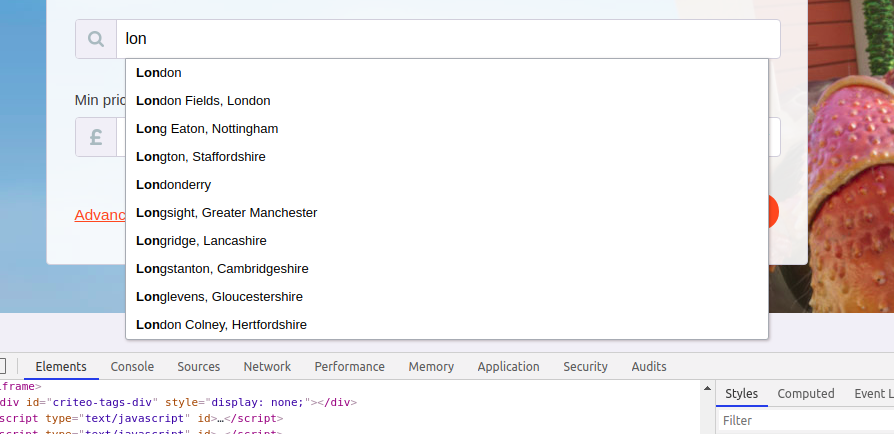
Task: Choose 'Longlevens, Gloucestershire' suggestion
Action: point(446,297)
